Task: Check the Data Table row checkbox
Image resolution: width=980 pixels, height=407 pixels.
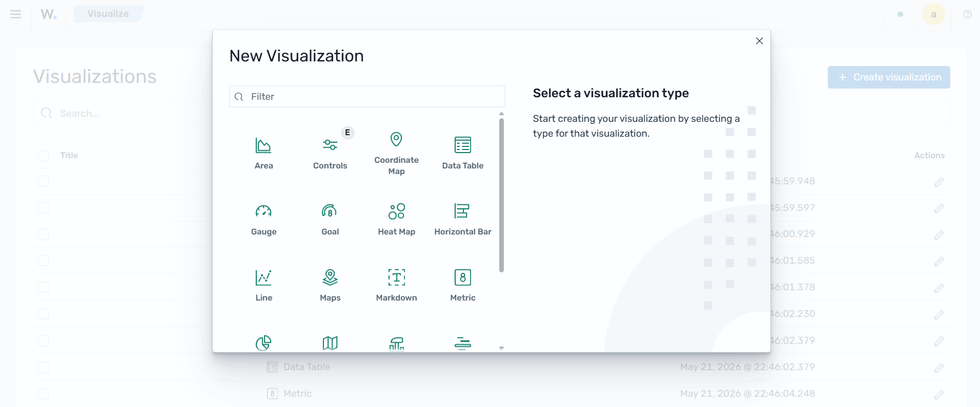Action: [x=44, y=367]
